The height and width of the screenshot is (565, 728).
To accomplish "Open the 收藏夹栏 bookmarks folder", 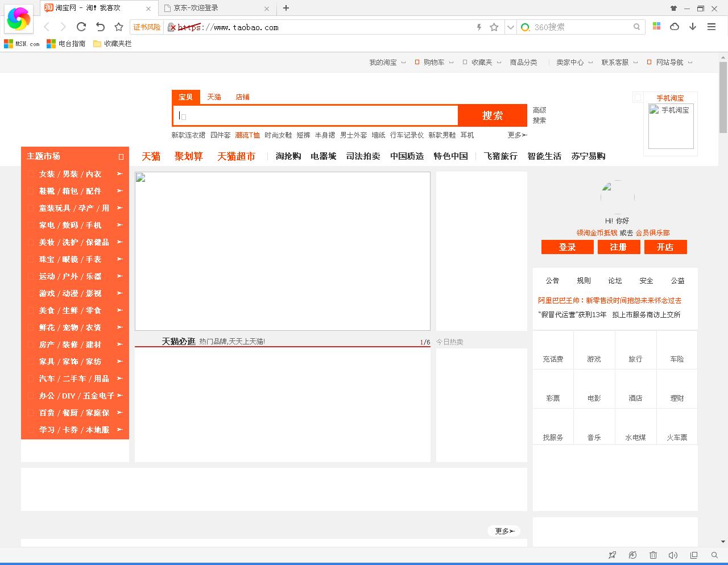I will click(112, 44).
